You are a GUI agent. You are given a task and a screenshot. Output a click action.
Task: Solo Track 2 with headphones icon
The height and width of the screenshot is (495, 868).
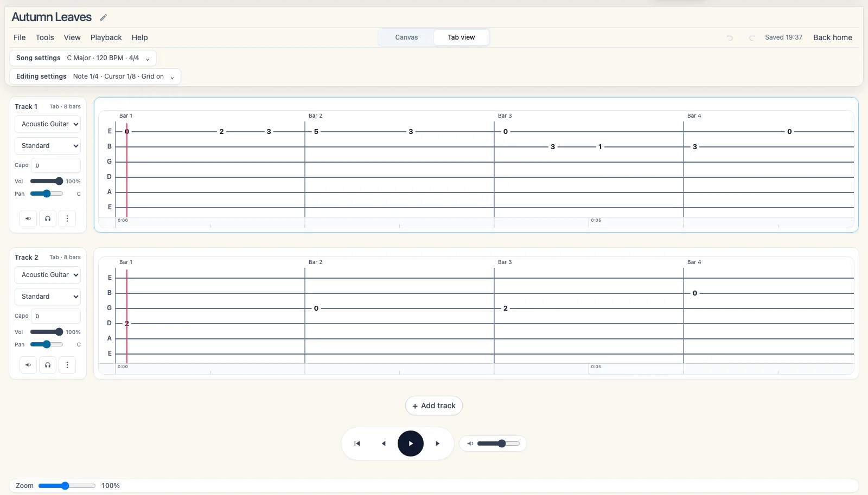point(48,365)
